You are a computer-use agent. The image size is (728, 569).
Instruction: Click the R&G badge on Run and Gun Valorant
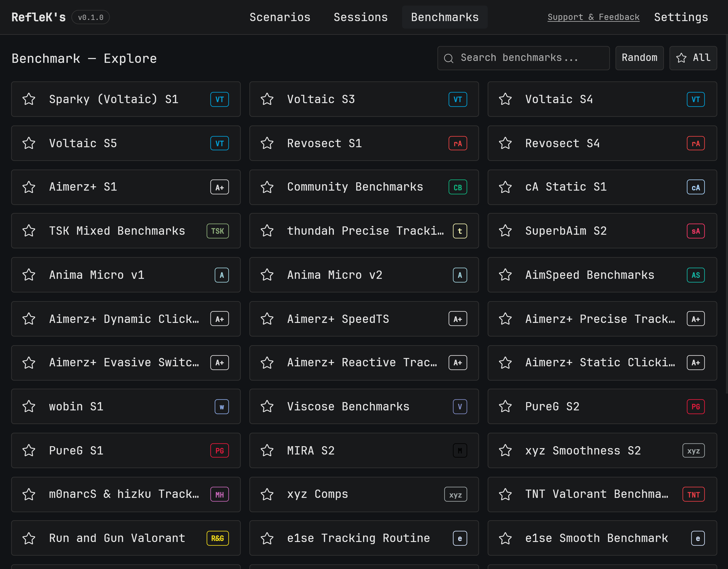pos(217,538)
